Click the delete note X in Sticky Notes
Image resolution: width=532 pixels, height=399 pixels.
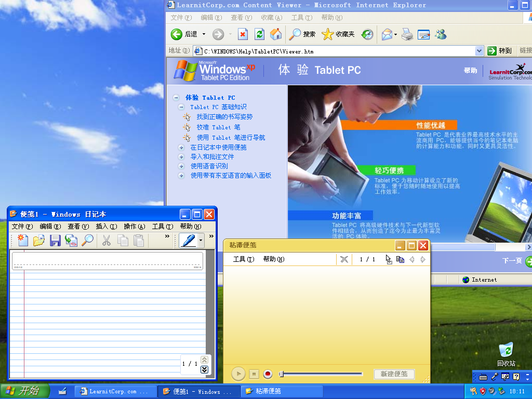tap(344, 260)
